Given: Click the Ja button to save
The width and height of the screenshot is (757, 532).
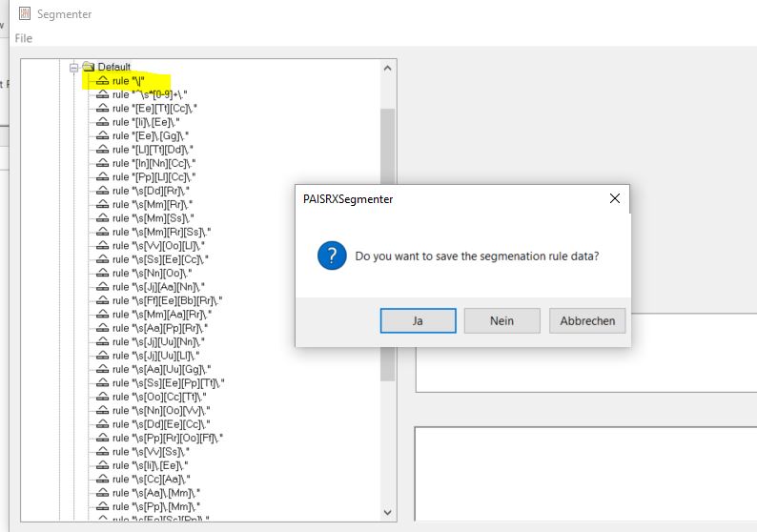Looking at the screenshot, I should click(x=418, y=321).
